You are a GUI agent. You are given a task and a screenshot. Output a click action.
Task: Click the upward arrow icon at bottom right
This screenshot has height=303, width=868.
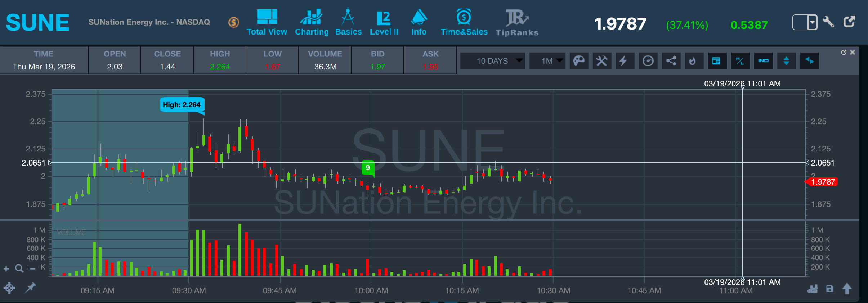click(x=847, y=289)
